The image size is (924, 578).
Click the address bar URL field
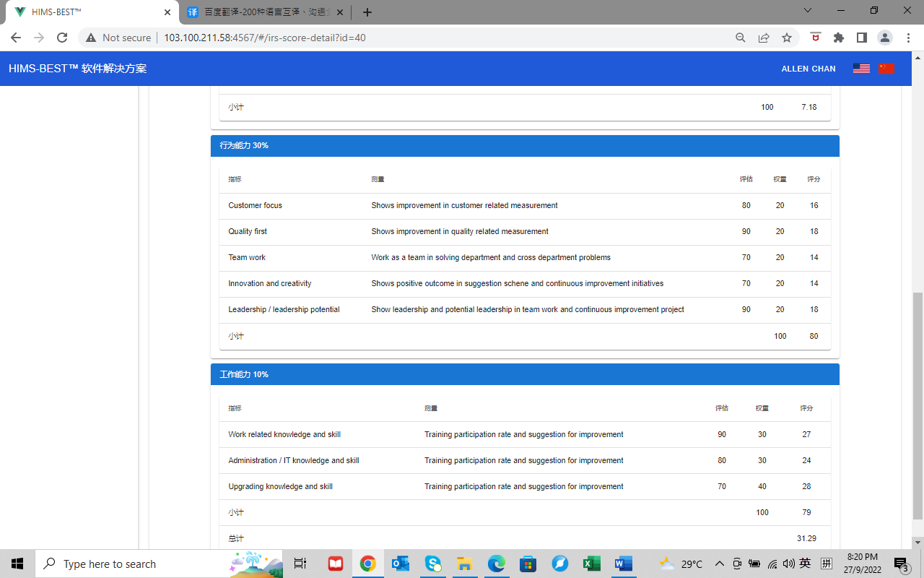click(x=433, y=38)
